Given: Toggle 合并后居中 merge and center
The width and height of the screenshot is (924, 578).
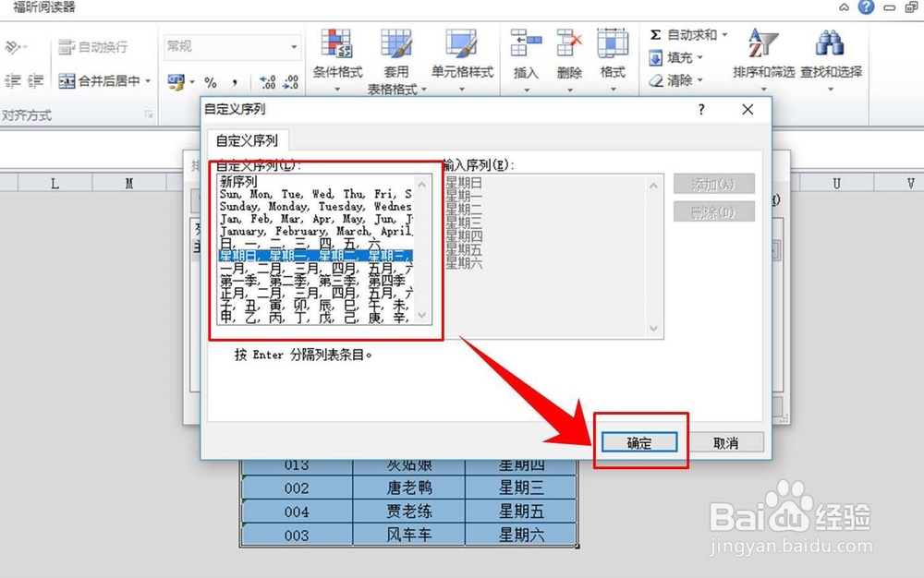Looking at the screenshot, I should click(98, 81).
